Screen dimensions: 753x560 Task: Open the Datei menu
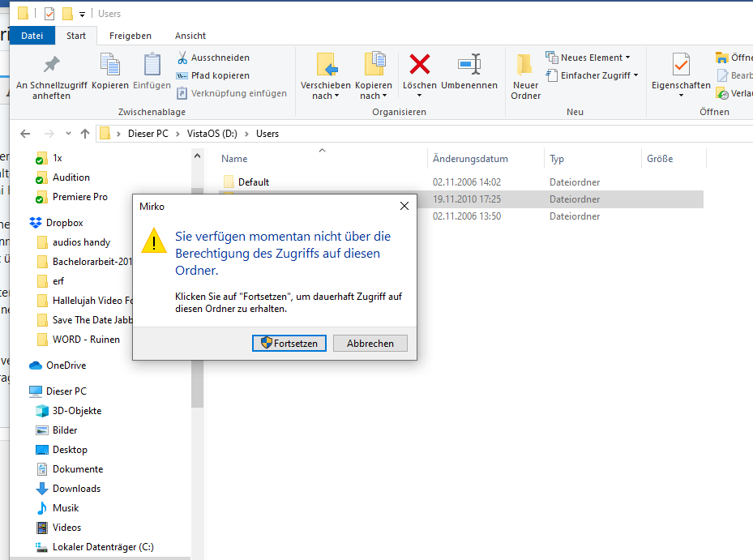32,36
